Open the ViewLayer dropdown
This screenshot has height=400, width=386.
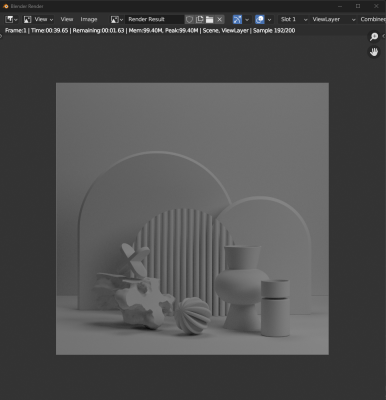tap(333, 19)
